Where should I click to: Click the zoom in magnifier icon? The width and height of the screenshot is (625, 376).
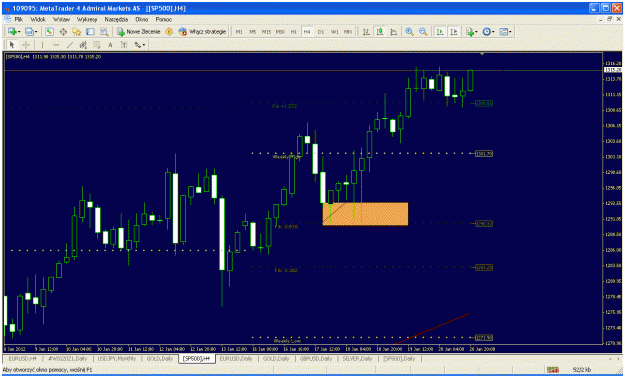(x=409, y=31)
